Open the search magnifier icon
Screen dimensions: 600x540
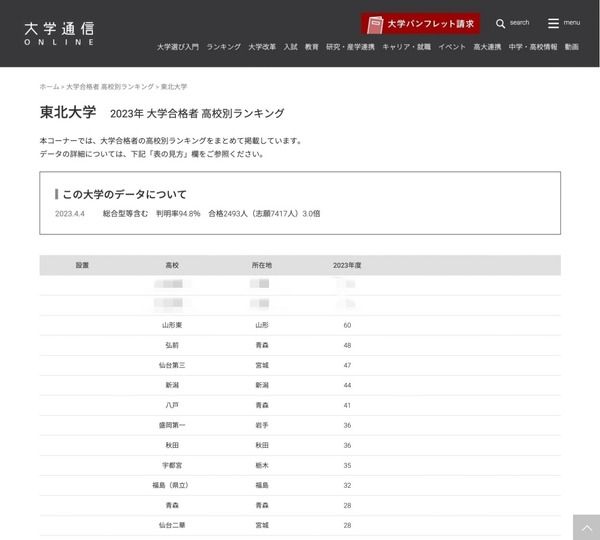point(500,24)
